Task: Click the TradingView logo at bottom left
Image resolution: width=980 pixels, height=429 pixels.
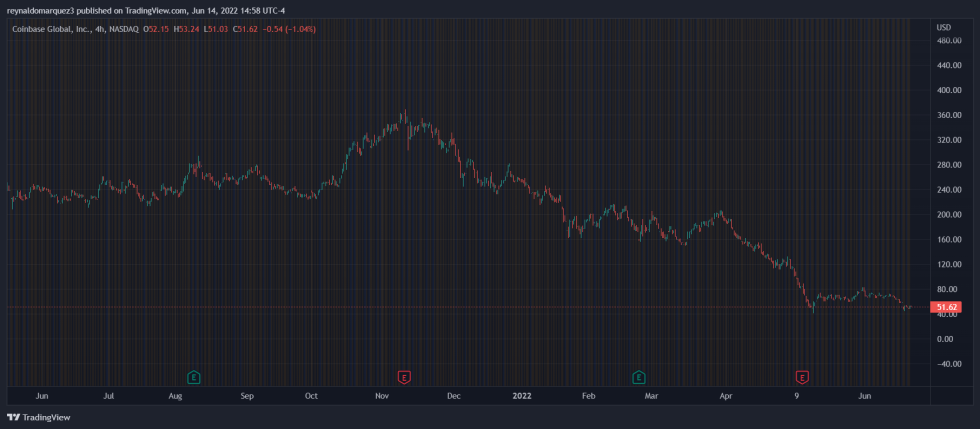Action: tap(33, 417)
